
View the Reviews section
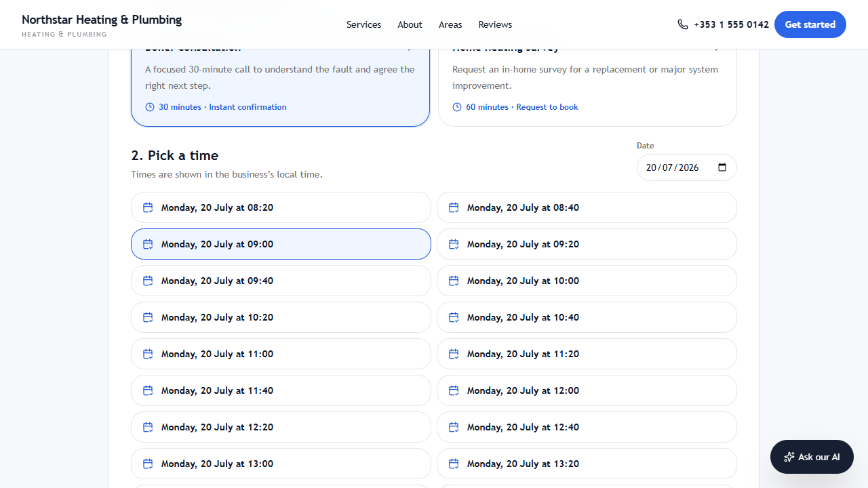point(495,24)
